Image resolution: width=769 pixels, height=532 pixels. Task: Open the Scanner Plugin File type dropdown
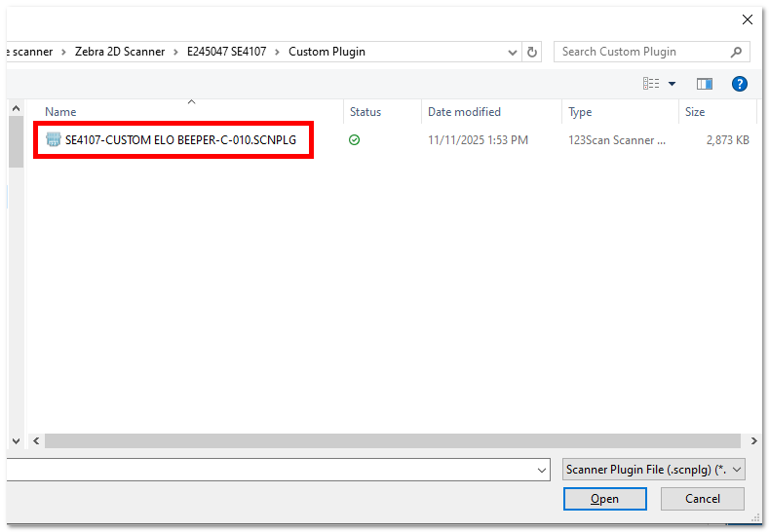654,470
